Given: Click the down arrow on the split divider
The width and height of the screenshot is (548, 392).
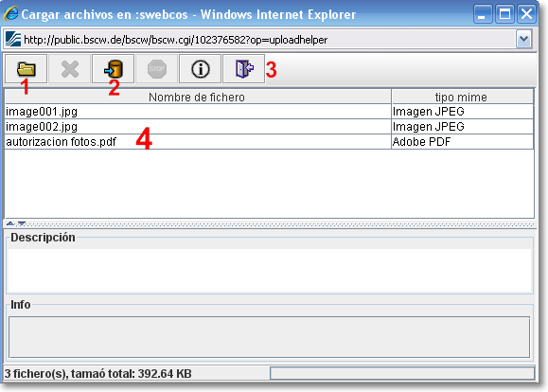Looking at the screenshot, I should pyautogui.click(x=22, y=223).
